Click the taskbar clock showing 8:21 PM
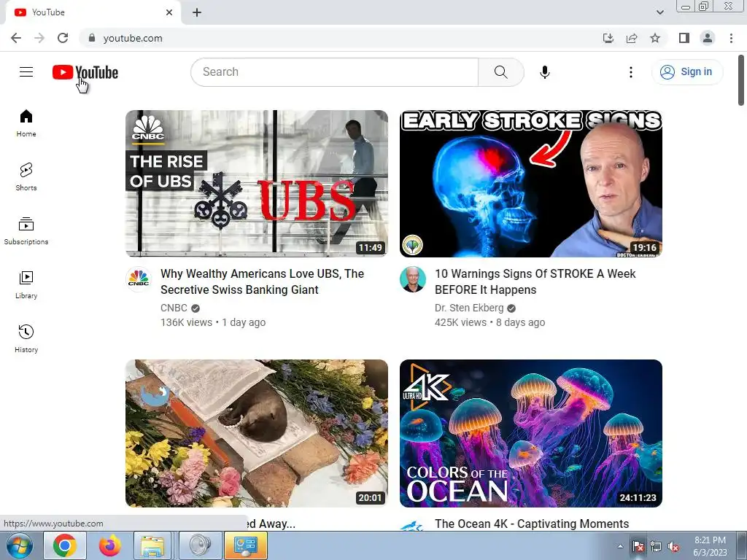 (710, 546)
